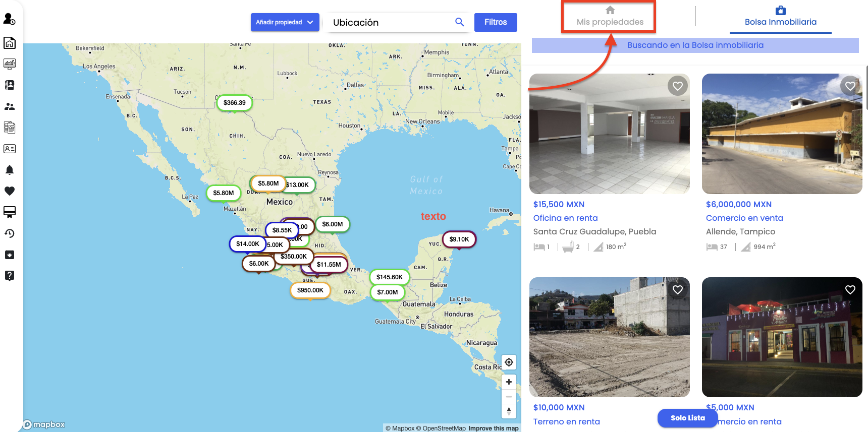Open the contacts address book icon
This screenshot has width=868, height=432.
click(9, 85)
